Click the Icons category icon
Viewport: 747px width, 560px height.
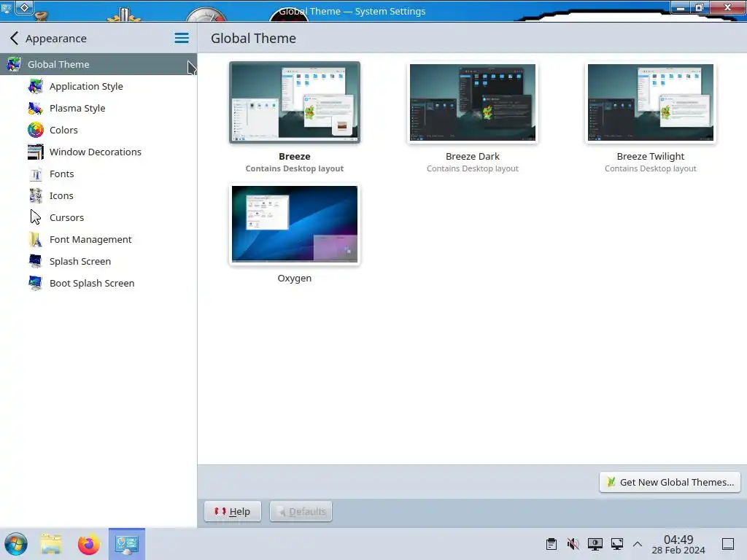(x=35, y=195)
